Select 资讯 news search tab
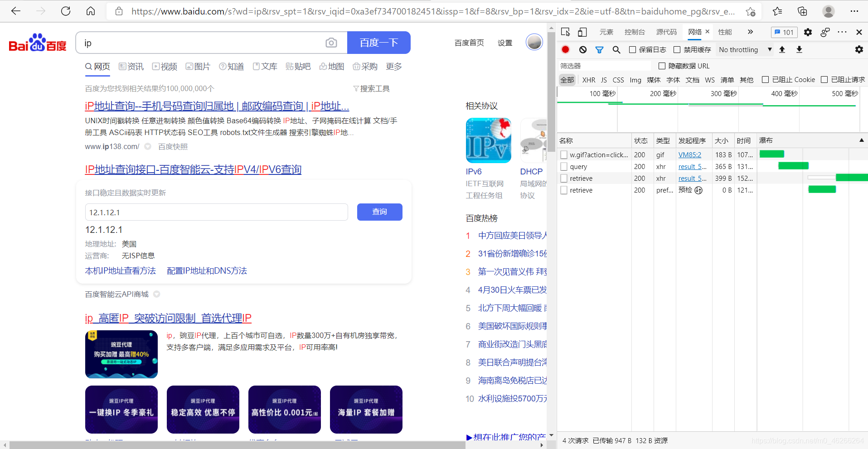Viewport: 868px width, 449px height. 131,67
